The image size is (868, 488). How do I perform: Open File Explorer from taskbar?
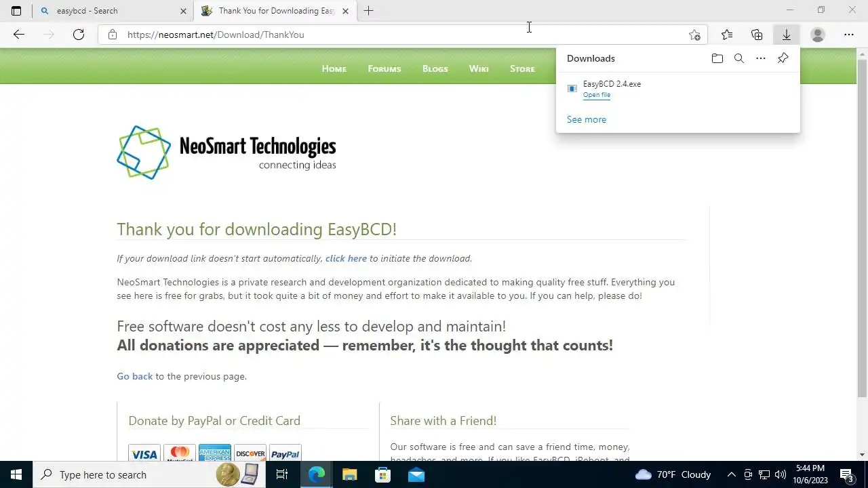click(x=349, y=474)
